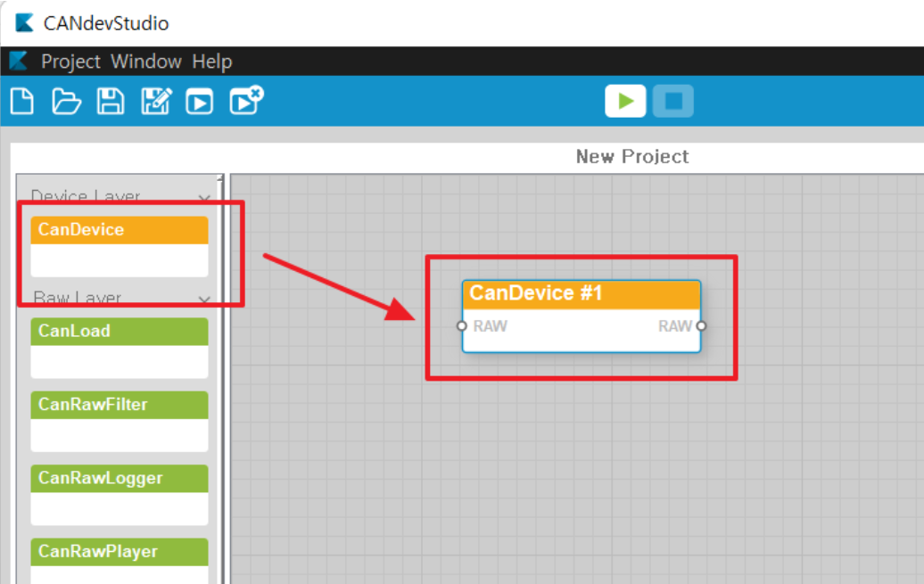Click the New Project document icon

pos(22,102)
